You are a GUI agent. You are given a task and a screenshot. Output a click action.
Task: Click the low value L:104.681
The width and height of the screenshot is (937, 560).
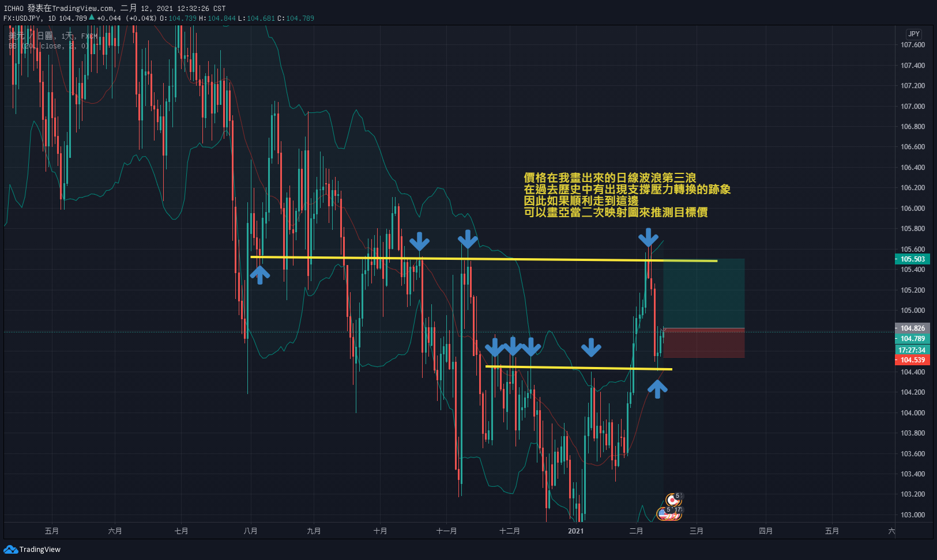257,18
